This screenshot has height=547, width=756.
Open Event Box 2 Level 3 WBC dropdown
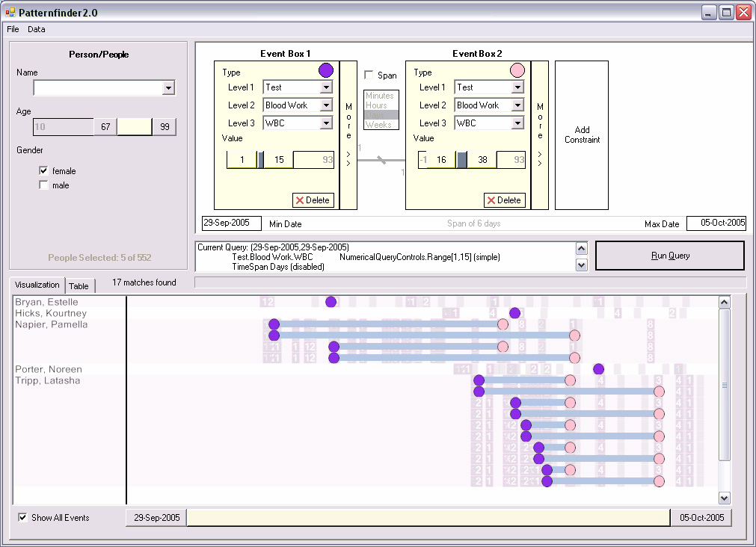coord(517,123)
